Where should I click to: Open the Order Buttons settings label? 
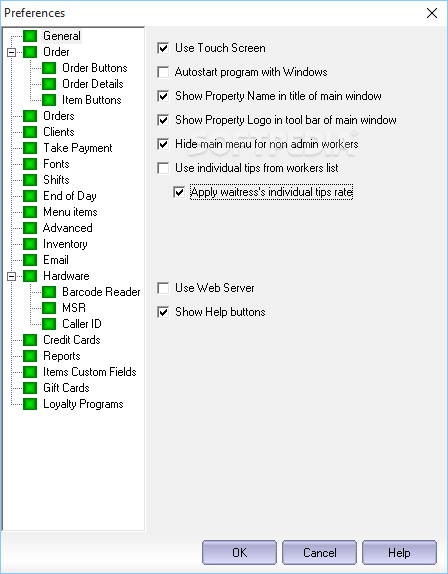[x=95, y=68]
